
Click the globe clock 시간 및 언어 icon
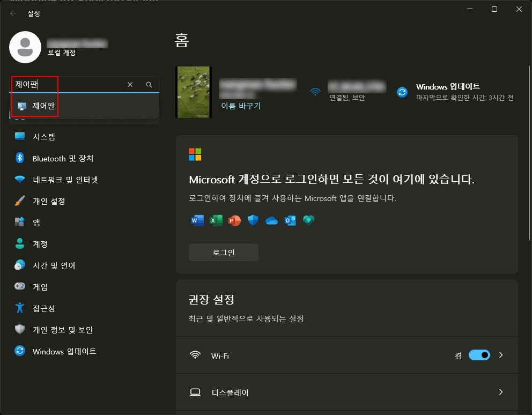[x=20, y=265]
